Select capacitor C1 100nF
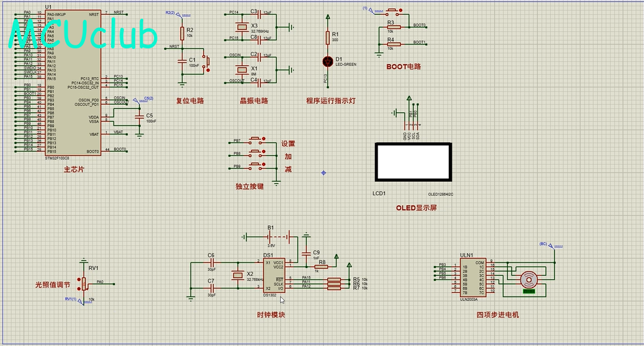The height and width of the screenshot is (346, 644). tap(182, 61)
